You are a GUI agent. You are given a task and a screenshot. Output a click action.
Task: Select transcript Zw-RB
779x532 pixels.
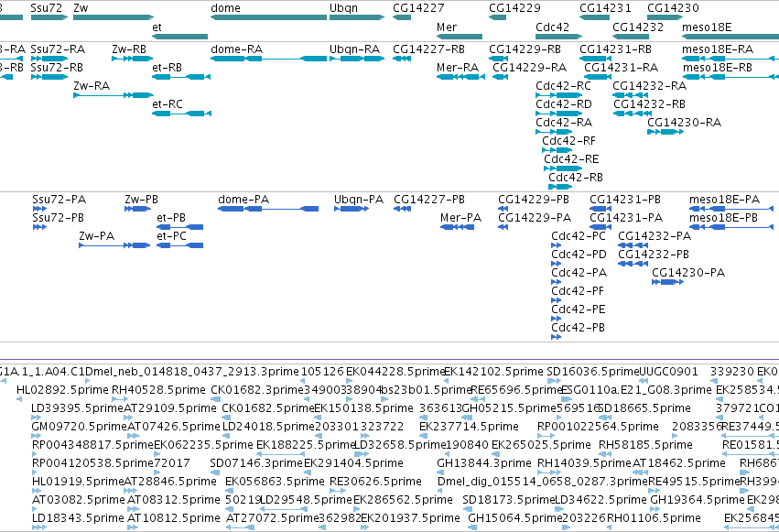pyautogui.click(x=132, y=59)
